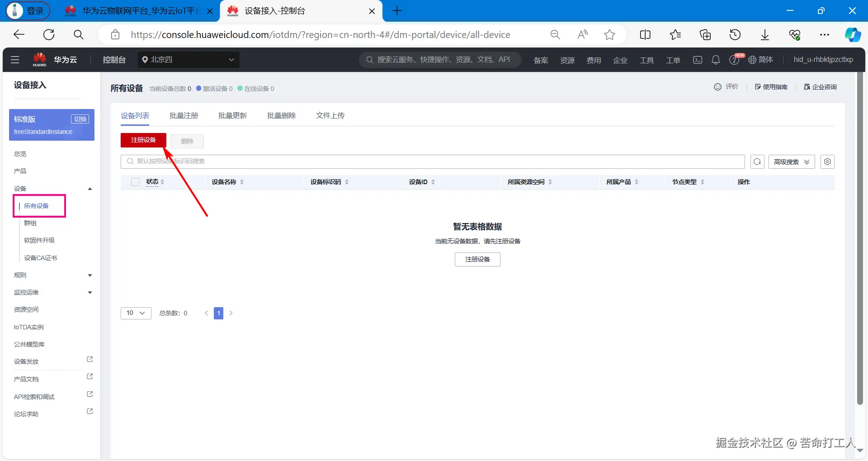868x461 pixels.
Task: Open the 北京四 region dropdown
Action: click(189, 59)
